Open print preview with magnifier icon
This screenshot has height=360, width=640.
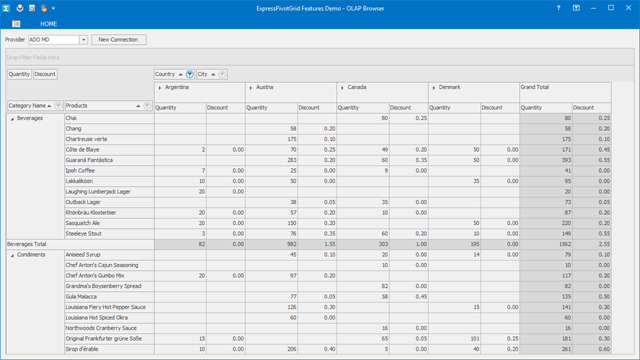tap(32, 8)
